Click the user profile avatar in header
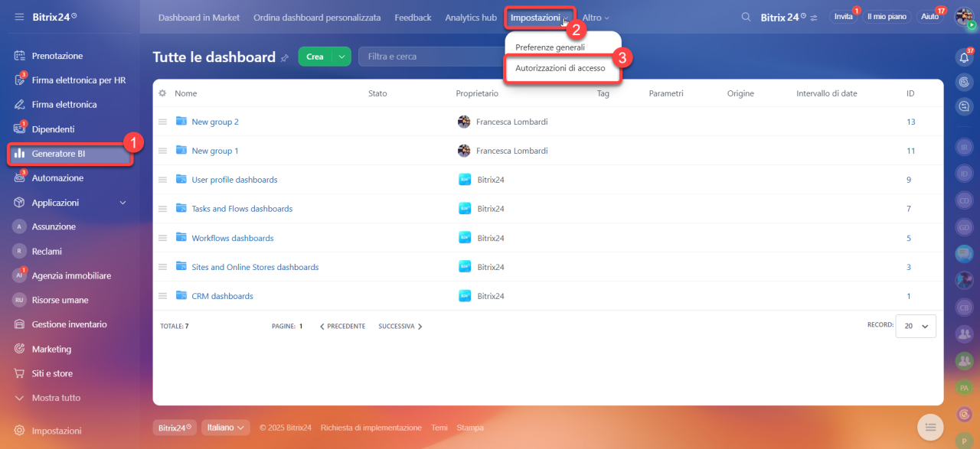980x449 pixels. pos(964,17)
